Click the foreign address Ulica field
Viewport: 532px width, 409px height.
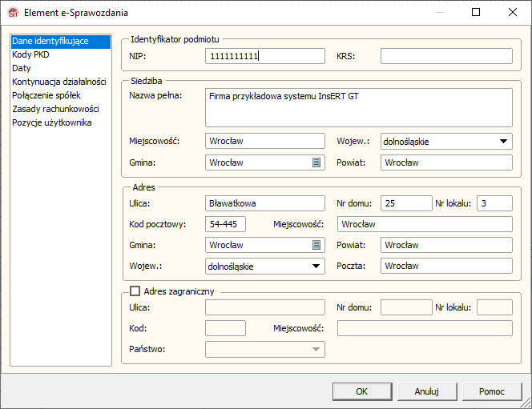[265, 307]
